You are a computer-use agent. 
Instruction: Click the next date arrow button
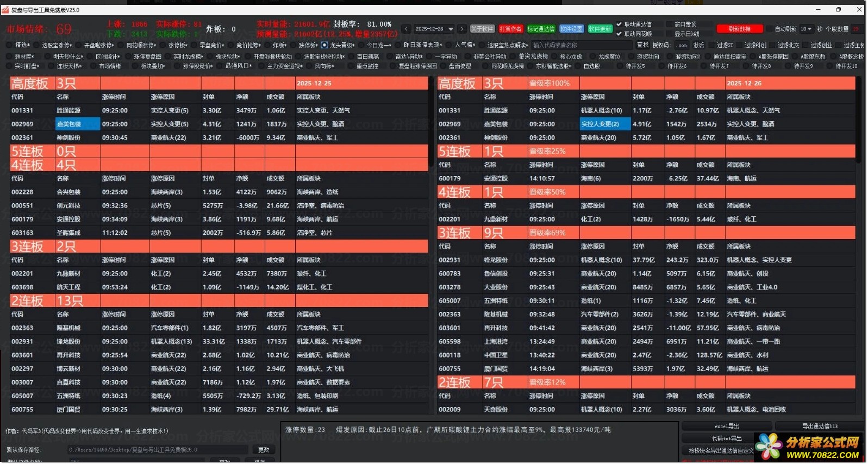(x=462, y=29)
